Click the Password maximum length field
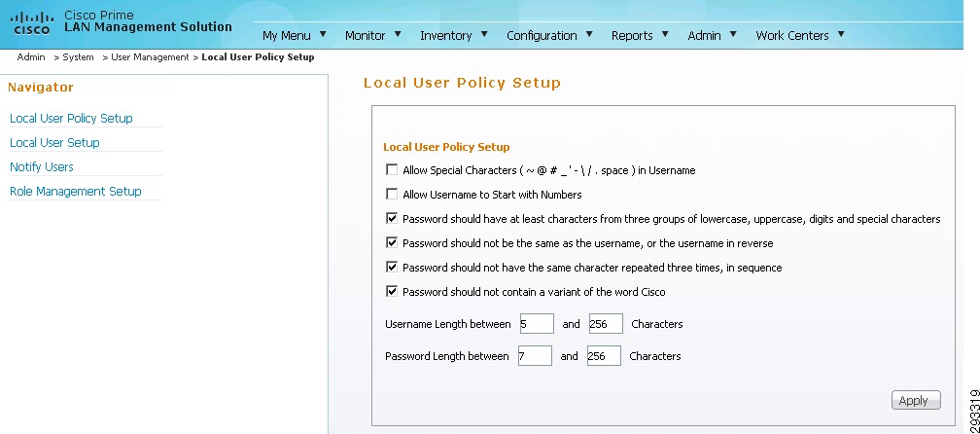The width and height of the screenshot is (980, 434). click(604, 356)
